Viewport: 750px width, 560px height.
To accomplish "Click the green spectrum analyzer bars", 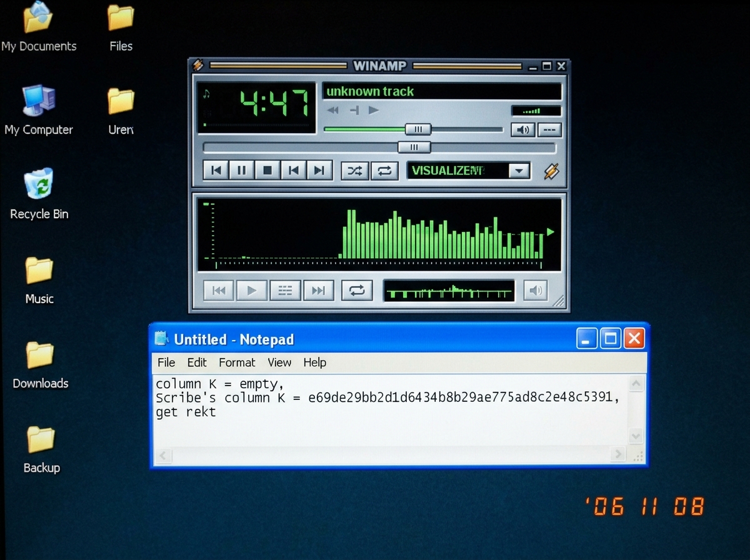I will click(442, 235).
